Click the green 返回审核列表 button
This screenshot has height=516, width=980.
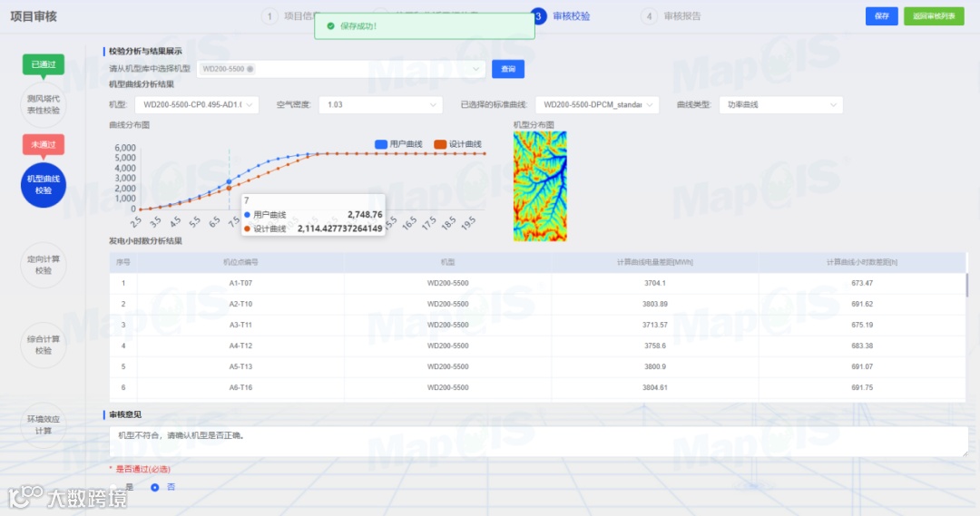click(x=934, y=16)
